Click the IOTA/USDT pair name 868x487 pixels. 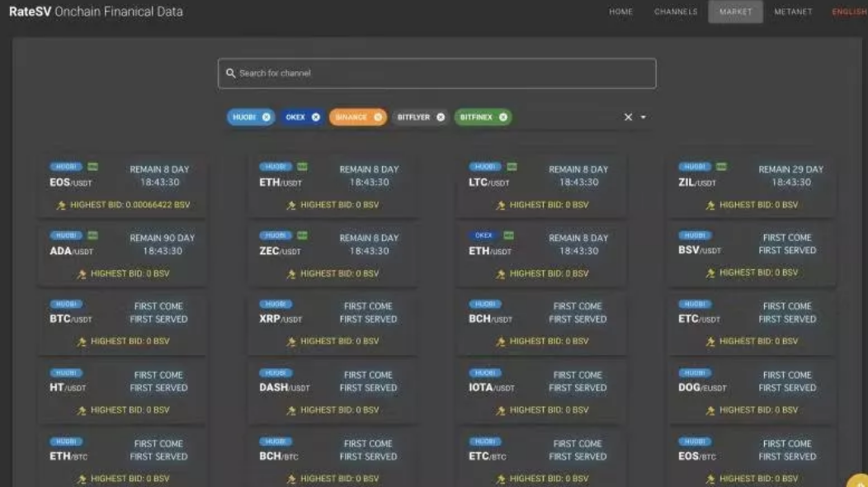[492, 387]
